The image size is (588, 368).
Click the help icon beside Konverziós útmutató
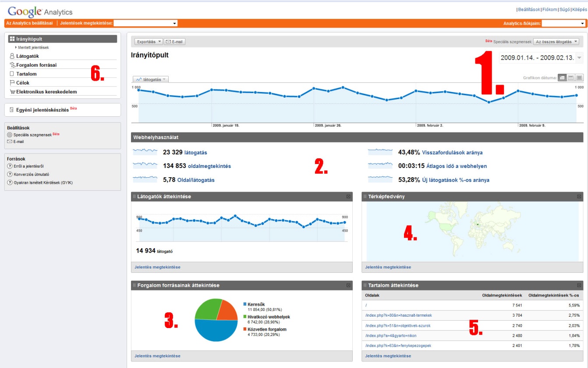(10, 174)
